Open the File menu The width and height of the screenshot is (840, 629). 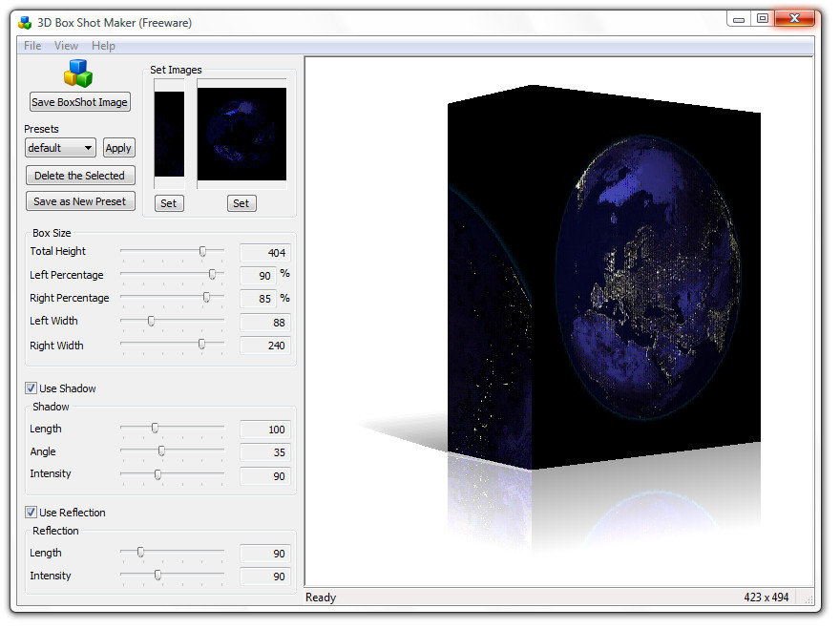click(x=32, y=46)
